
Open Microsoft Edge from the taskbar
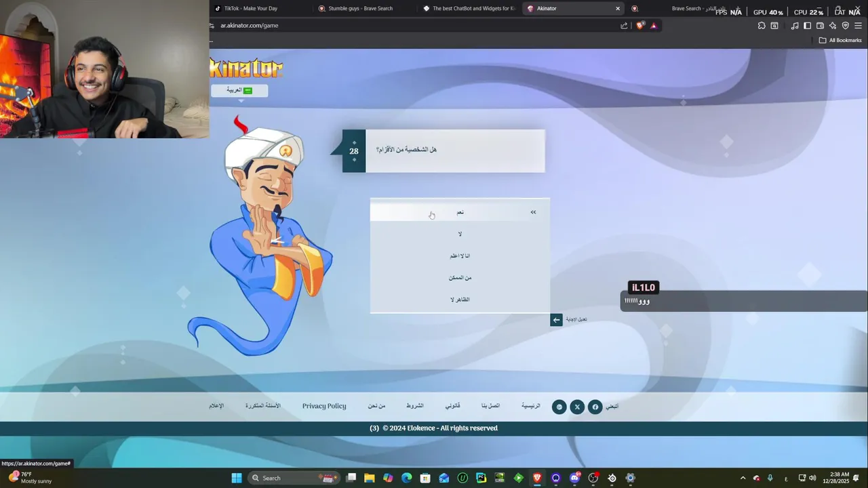pos(407,478)
